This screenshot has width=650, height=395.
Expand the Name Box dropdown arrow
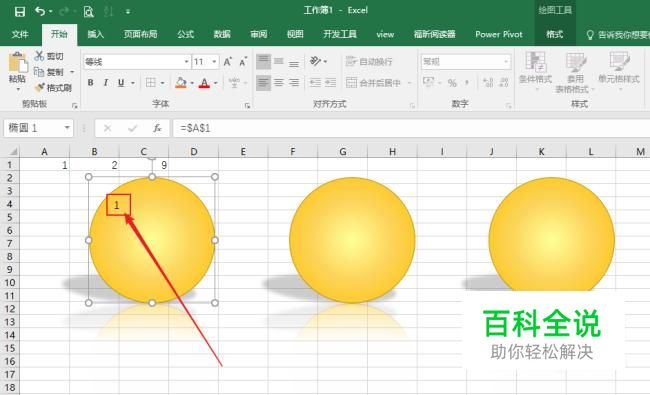tap(67, 128)
